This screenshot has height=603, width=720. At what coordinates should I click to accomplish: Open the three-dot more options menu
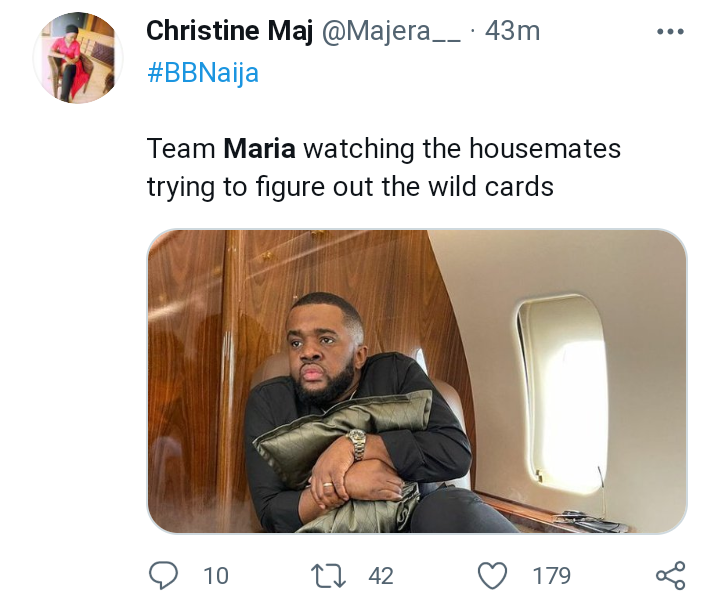[x=669, y=32]
